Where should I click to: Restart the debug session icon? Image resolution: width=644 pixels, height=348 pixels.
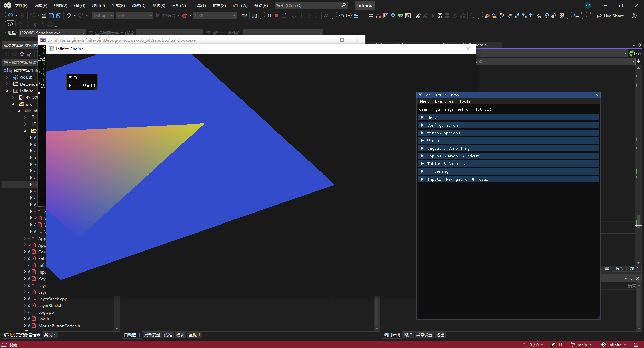click(x=284, y=16)
